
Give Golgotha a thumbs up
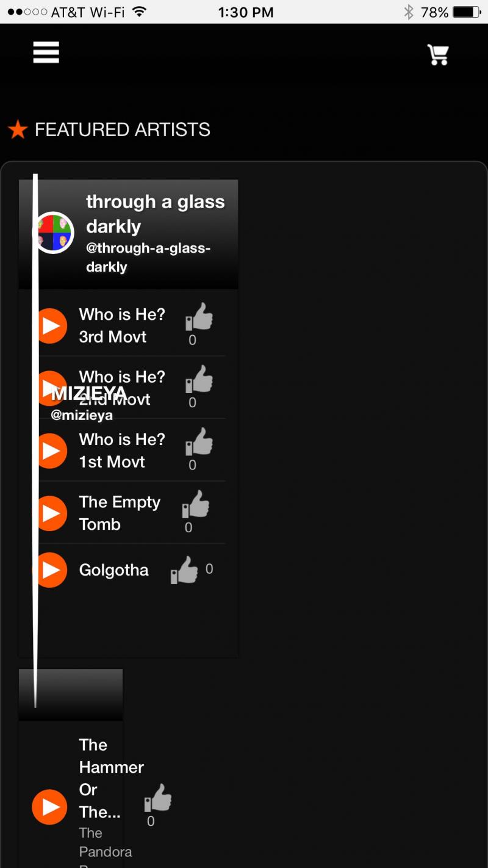click(184, 571)
